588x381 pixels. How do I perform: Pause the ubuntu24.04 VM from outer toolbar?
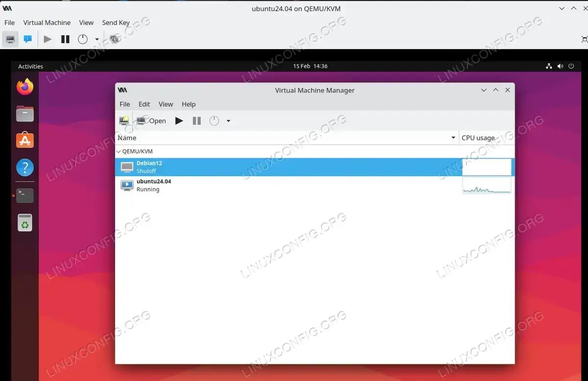65,39
